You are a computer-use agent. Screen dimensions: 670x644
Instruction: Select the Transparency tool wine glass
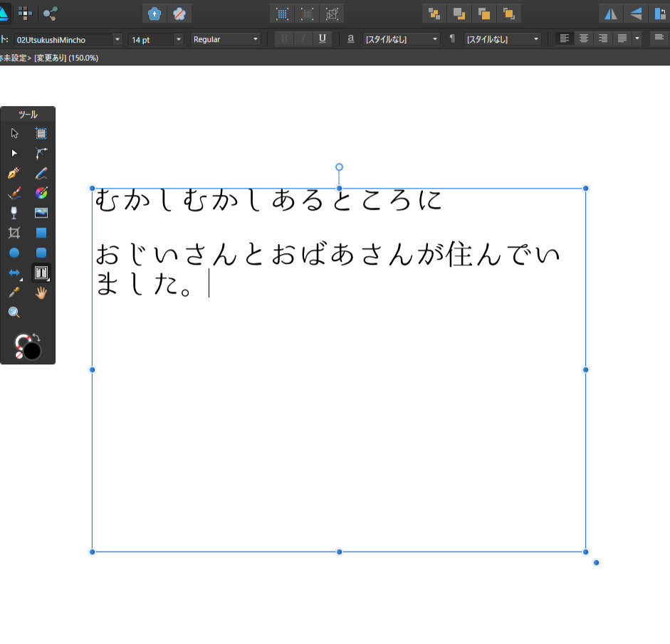[14, 213]
